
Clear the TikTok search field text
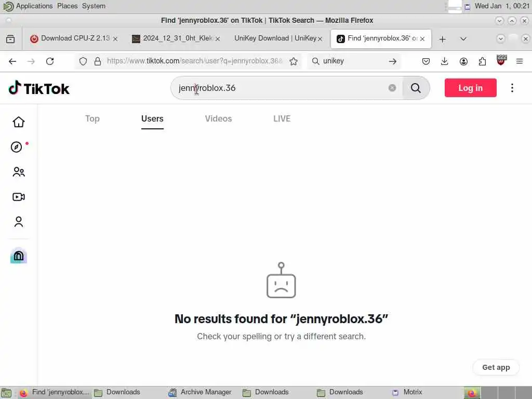pyautogui.click(x=392, y=88)
